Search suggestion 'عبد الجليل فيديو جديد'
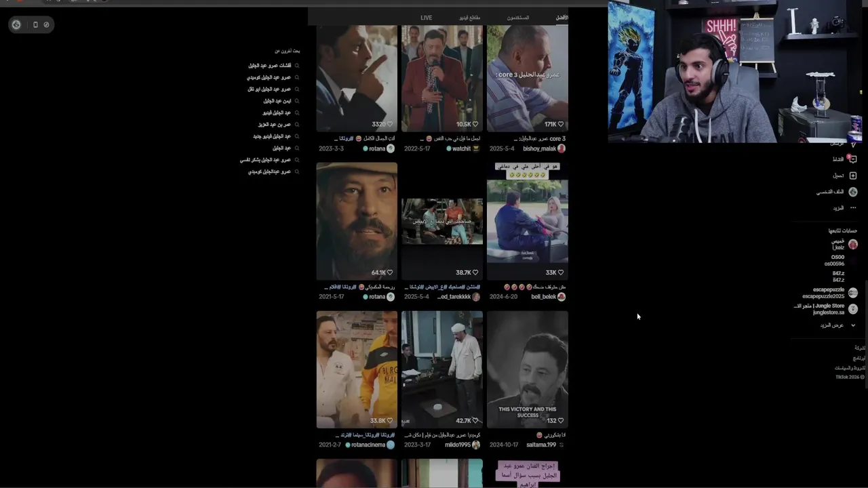 [272, 136]
